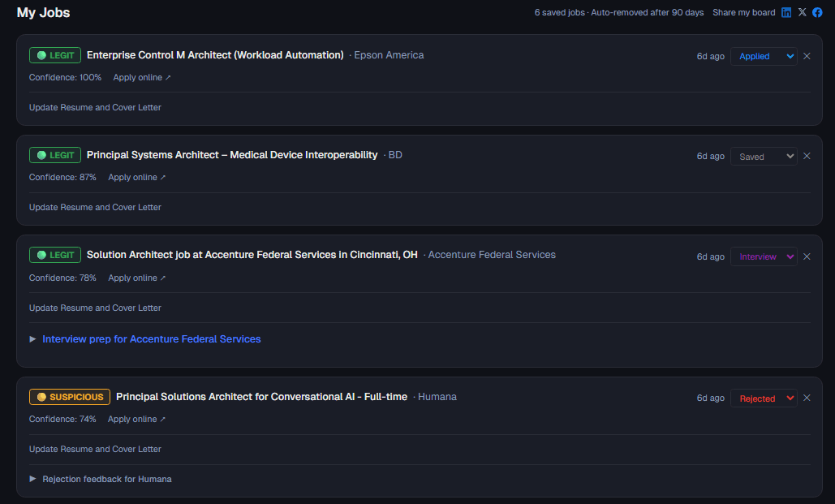The image size is (835, 504).
Task: Click Share my board text
Action: tap(744, 12)
